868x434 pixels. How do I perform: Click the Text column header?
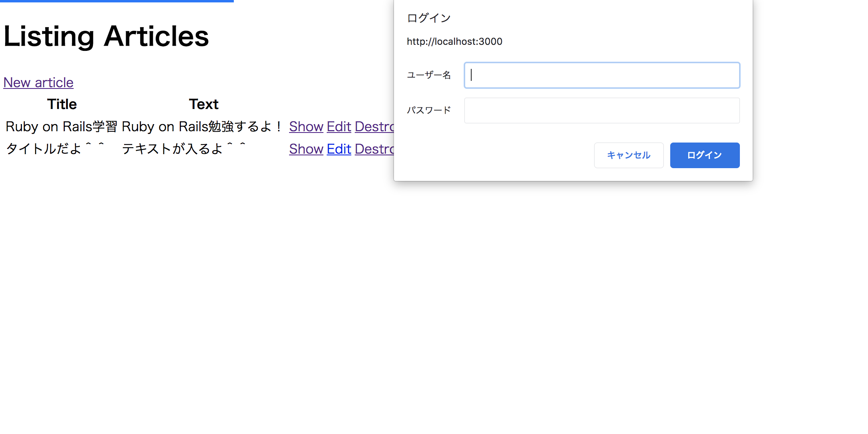[203, 104]
